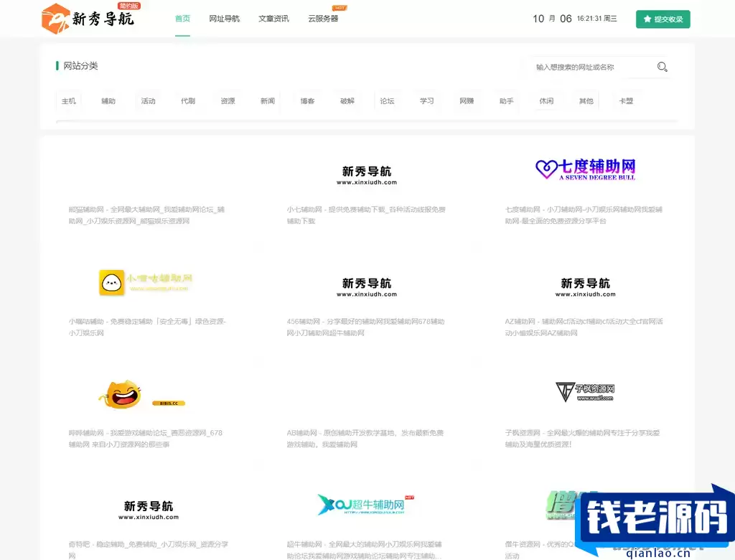The image size is (735, 560).
Task: Select the 论坛 category
Action: [387, 101]
